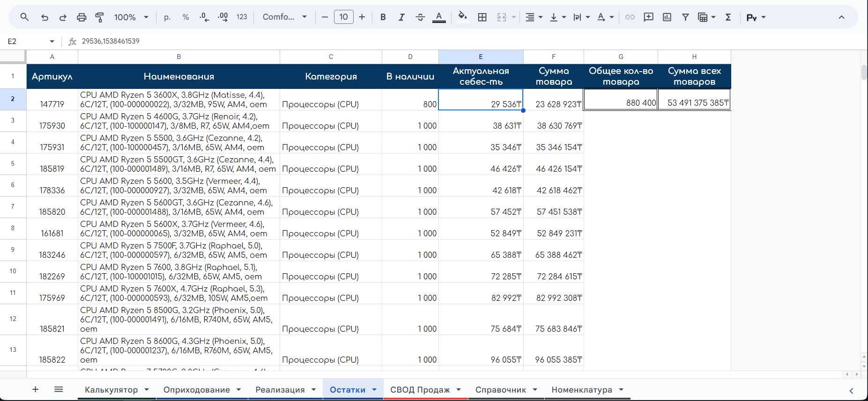868x401 pixels.
Task: Open the search menus magnifier icon
Action: tap(24, 17)
